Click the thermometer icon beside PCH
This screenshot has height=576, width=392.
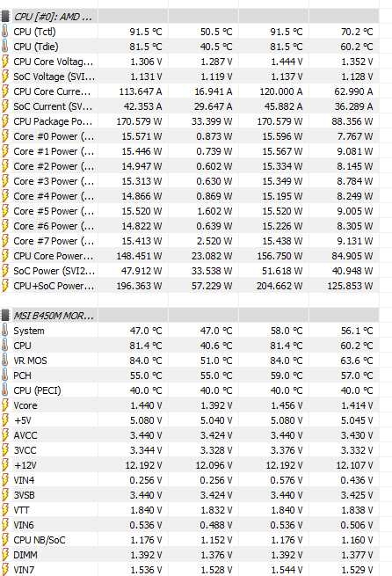[x=4, y=375]
